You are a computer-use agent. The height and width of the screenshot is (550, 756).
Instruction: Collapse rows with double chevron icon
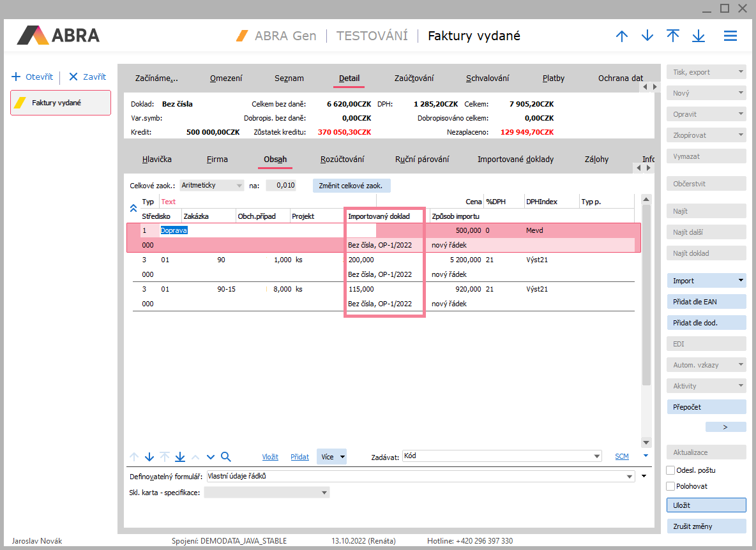click(133, 208)
